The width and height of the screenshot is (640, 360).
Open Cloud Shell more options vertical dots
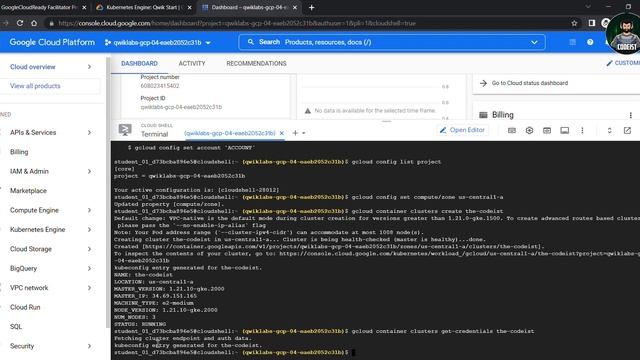[x=582, y=130]
